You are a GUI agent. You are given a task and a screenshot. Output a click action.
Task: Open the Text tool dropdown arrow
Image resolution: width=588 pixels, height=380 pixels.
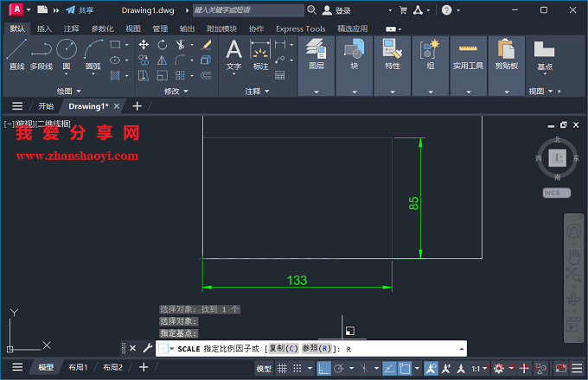pyautogui.click(x=233, y=74)
